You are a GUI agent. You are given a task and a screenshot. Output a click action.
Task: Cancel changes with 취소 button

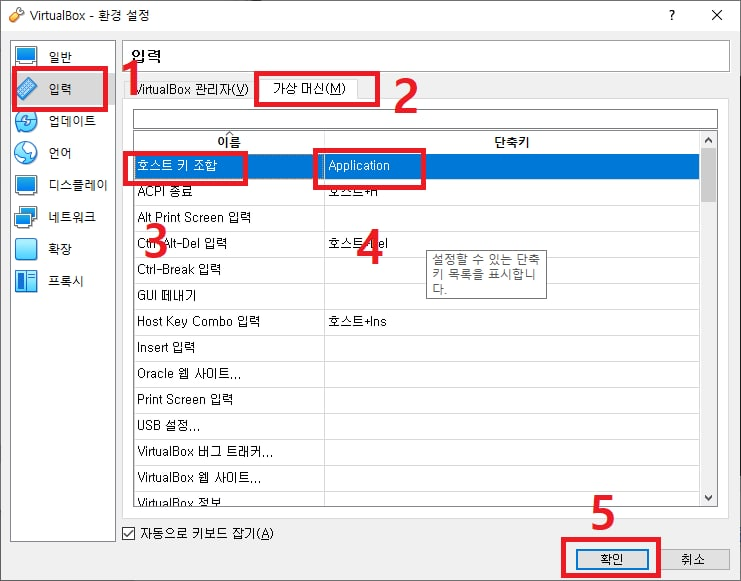tap(693, 559)
